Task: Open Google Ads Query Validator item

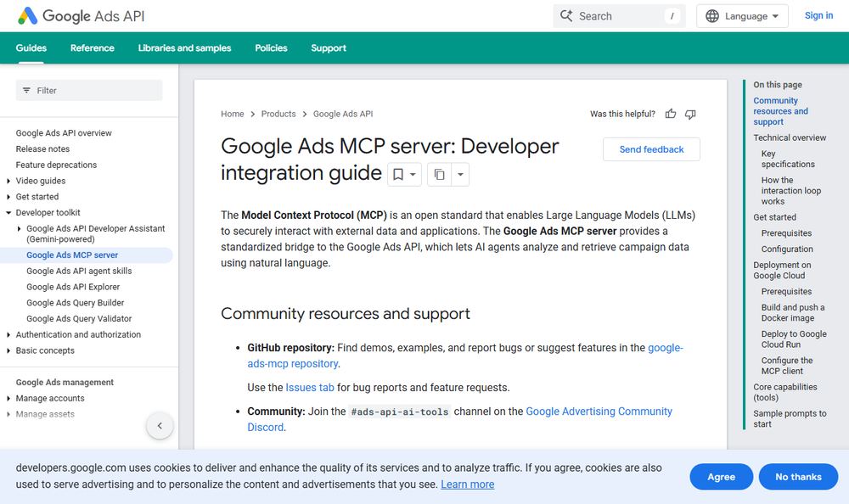Action: 79,319
